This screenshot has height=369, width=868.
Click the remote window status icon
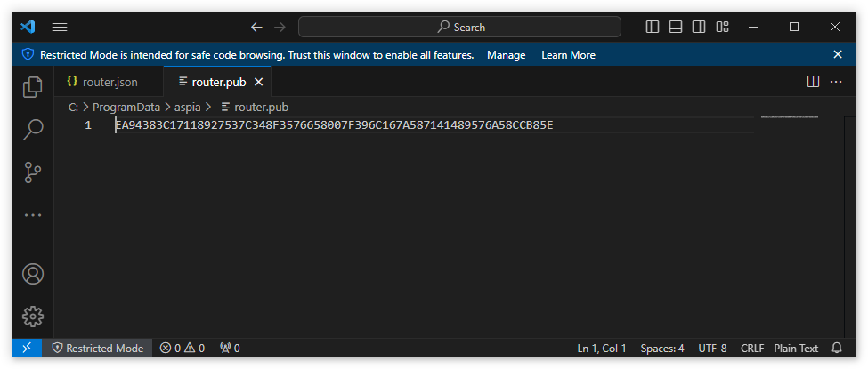27,348
